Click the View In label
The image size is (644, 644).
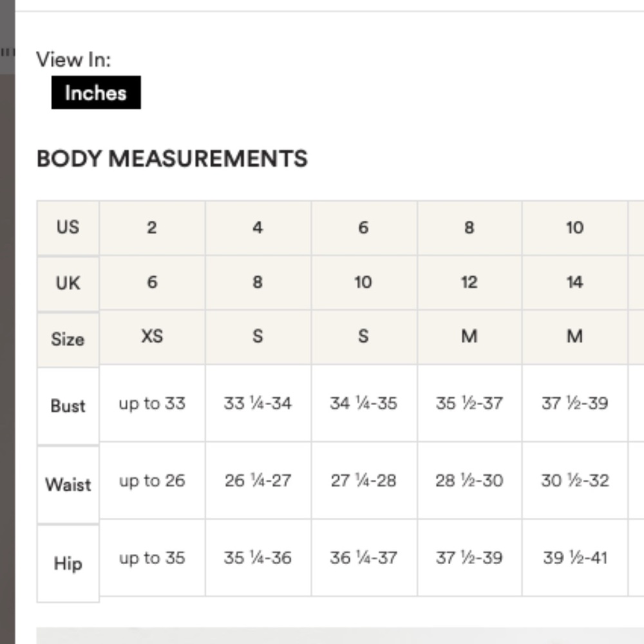coord(73,59)
